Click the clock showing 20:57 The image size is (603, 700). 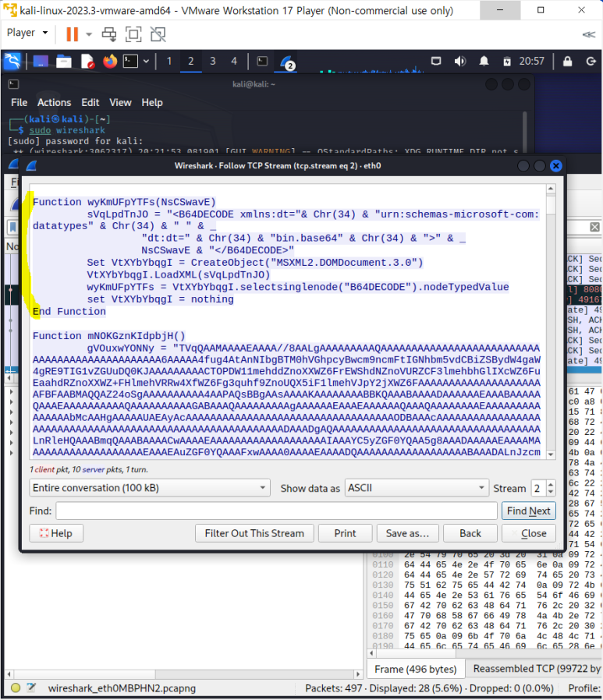point(531,61)
